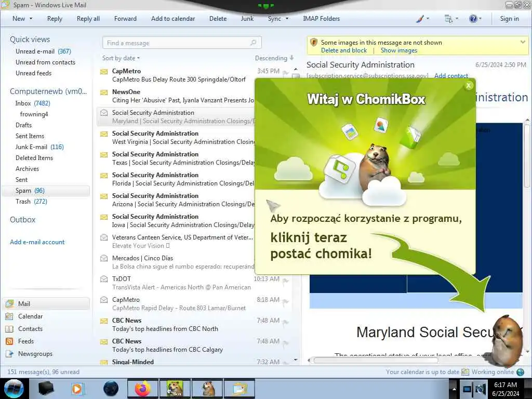The height and width of the screenshot is (399, 532).
Task: Click the calendar status icon in the status bar
Action: pos(465,372)
